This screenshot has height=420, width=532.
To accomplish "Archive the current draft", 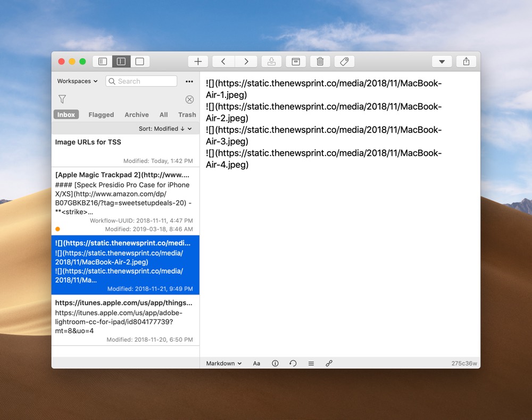I will [x=296, y=61].
